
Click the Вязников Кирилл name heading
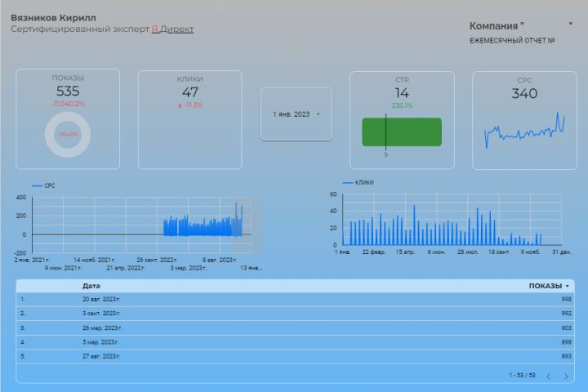(x=53, y=18)
